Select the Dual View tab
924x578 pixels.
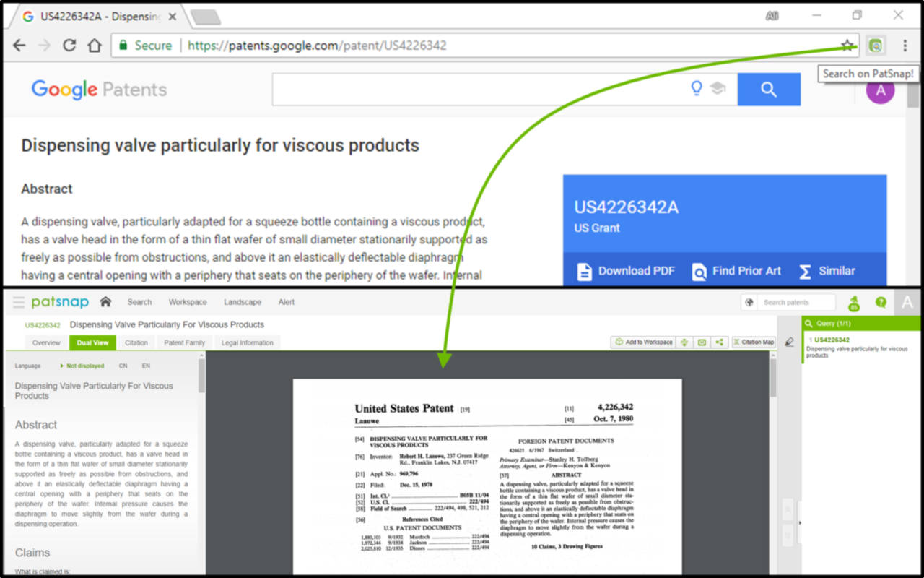click(x=92, y=343)
